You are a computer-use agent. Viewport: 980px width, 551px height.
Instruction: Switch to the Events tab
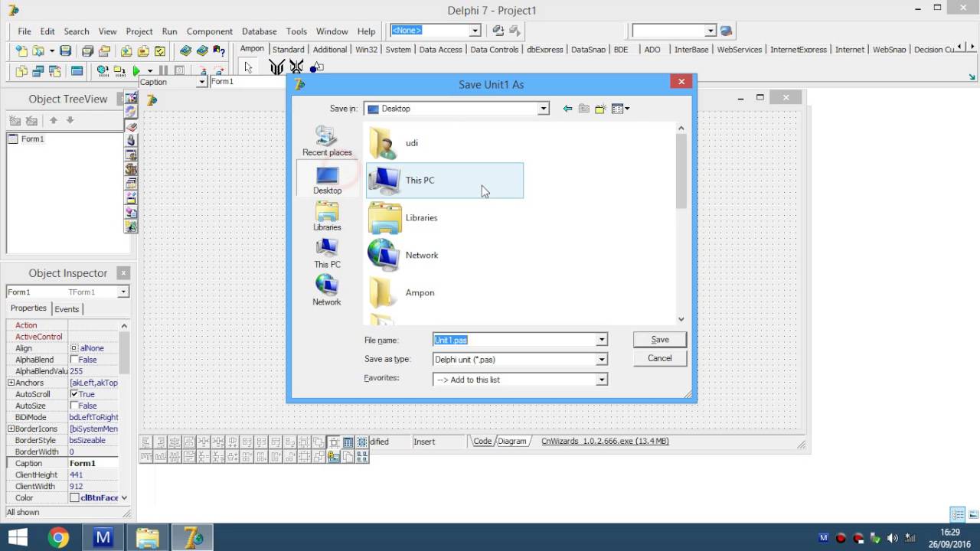pos(67,309)
